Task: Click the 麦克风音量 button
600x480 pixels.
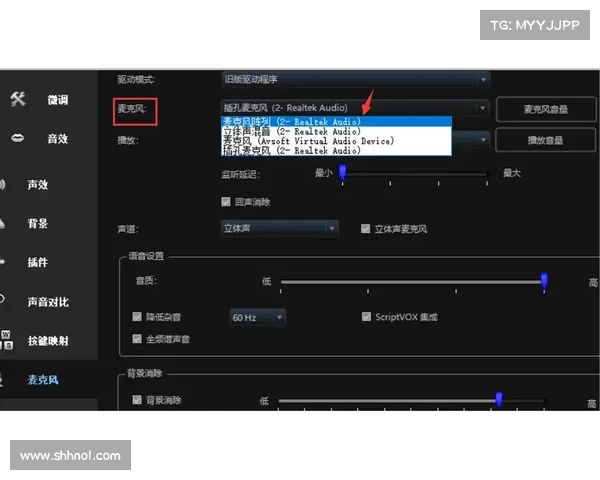Action: [546, 109]
